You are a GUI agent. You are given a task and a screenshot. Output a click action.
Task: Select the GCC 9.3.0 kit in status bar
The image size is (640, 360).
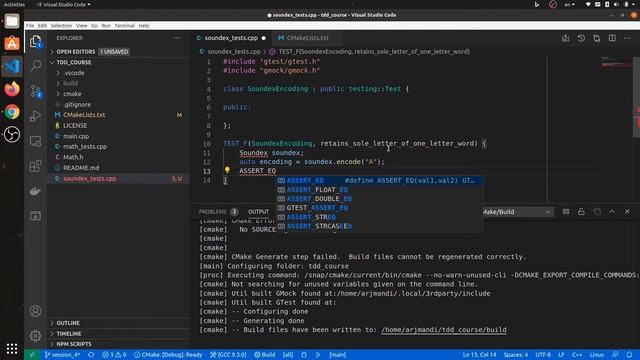[x=228, y=355]
